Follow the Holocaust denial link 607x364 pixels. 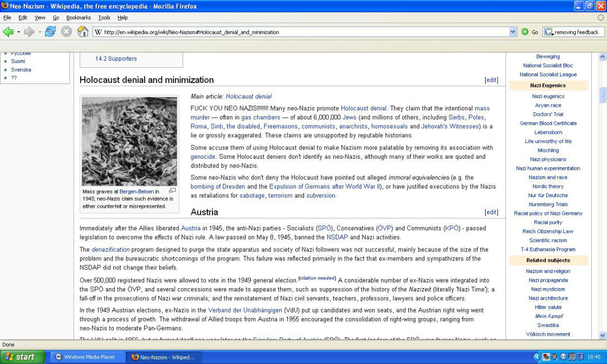click(364, 108)
